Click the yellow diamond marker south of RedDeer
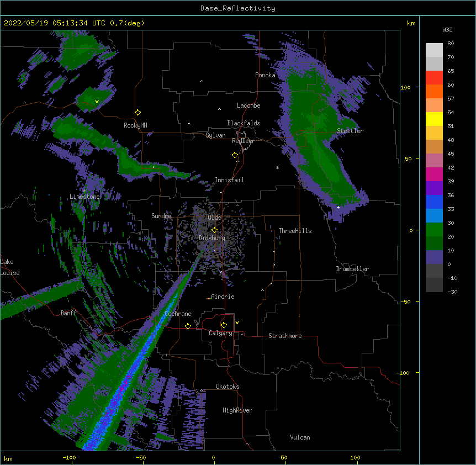Viewport: 476px width, 465px height. point(235,155)
